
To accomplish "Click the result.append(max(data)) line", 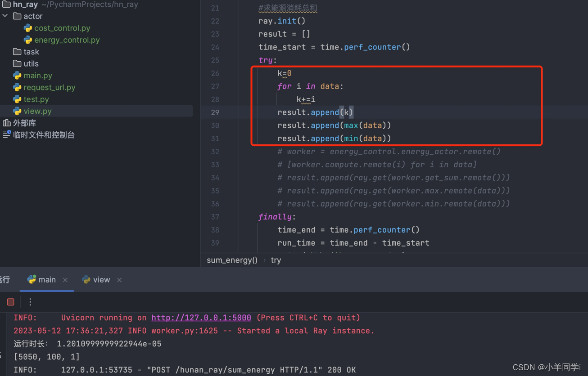I will (334, 125).
